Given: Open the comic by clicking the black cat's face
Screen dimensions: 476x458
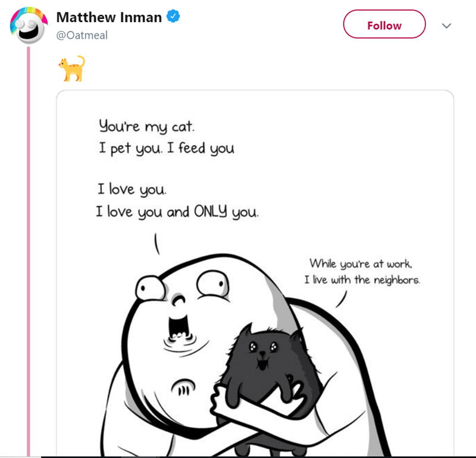Looking at the screenshot, I should (260, 351).
